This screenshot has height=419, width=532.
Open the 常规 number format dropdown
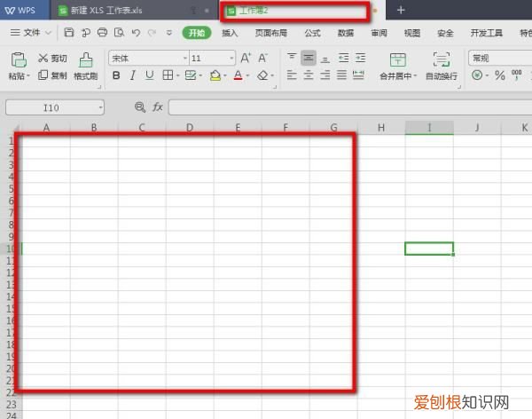(x=500, y=58)
